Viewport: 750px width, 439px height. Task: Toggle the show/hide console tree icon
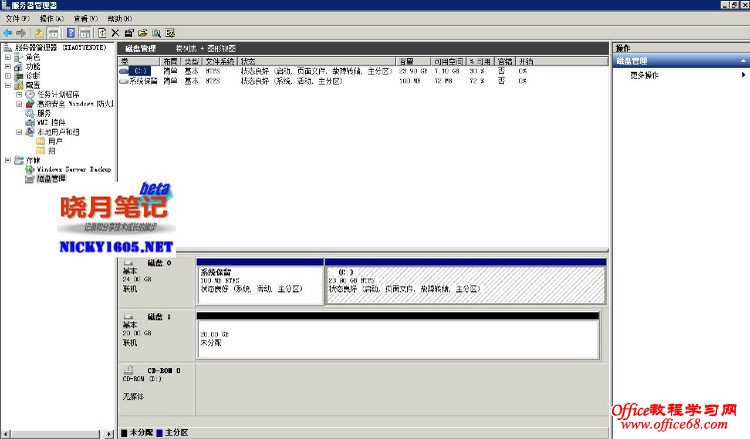(x=53, y=33)
